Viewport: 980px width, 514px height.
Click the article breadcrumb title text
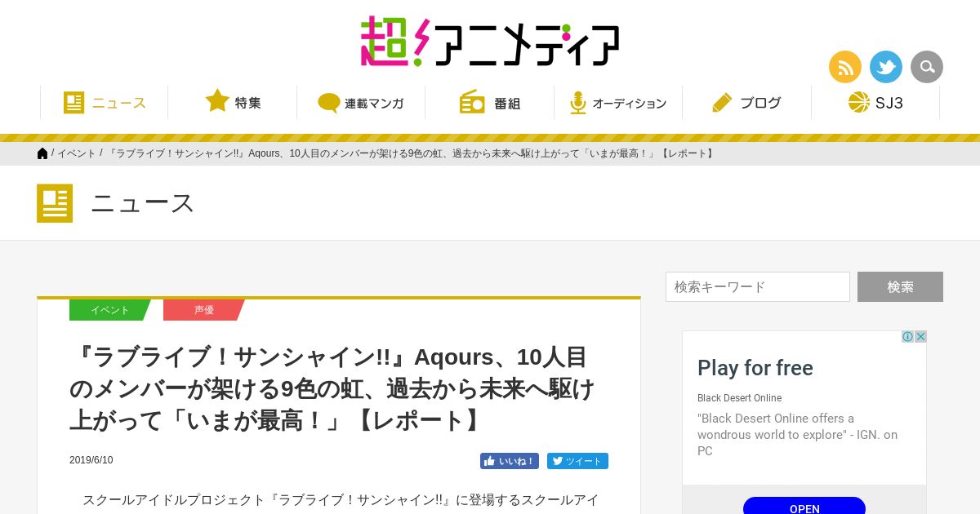tap(412, 153)
